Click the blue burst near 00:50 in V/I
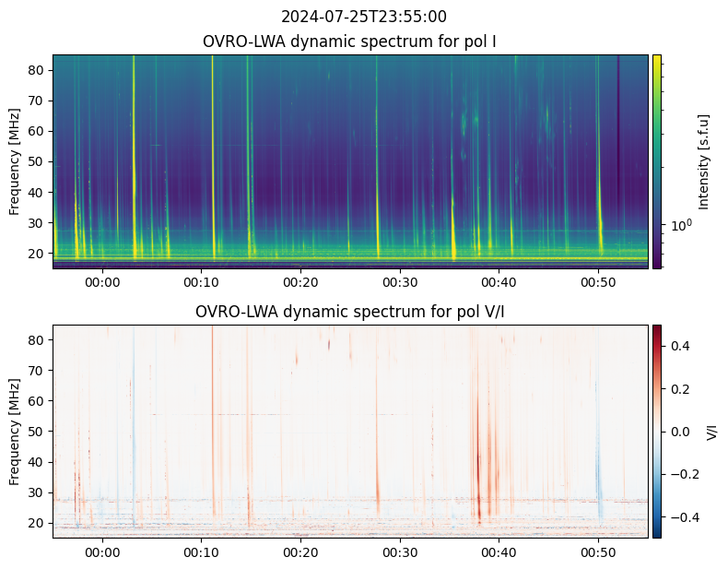Image resolution: width=728 pixels, height=569 pixels. coord(599,483)
